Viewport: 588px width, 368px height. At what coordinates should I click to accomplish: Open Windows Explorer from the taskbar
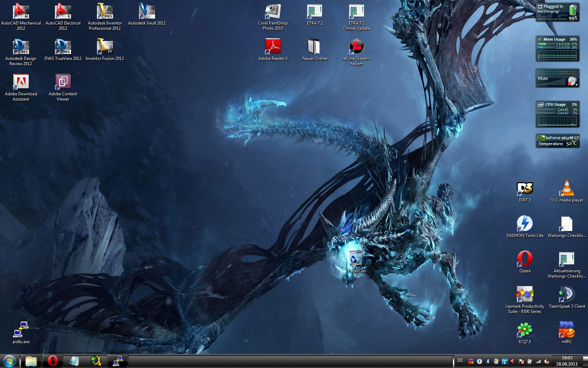point(31,361)
